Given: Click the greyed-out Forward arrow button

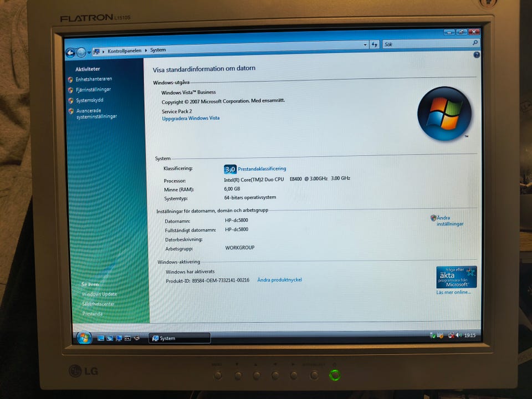Looking at the screenshot, I should pos(81,53).
